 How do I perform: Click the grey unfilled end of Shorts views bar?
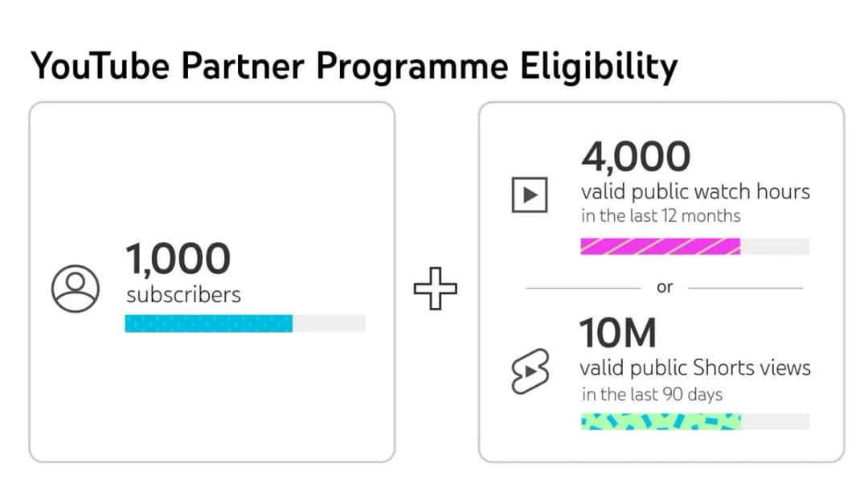(x=775, y=422)
